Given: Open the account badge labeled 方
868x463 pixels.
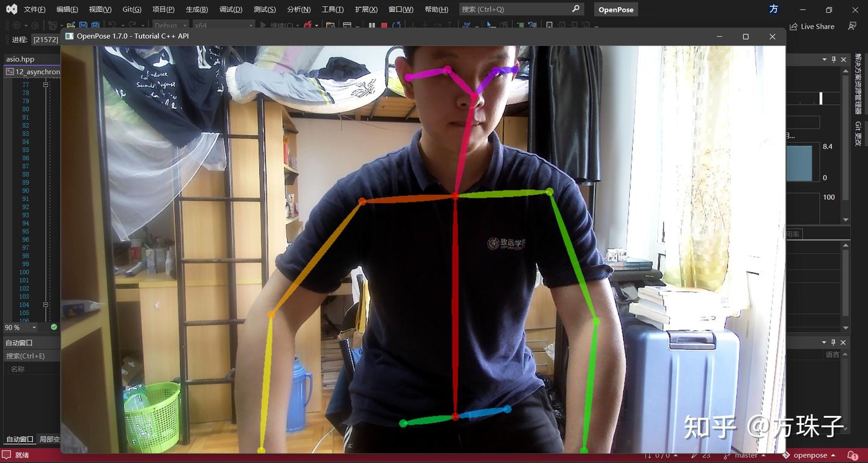Looking at the screenshot, I should (x=774, y=9).
